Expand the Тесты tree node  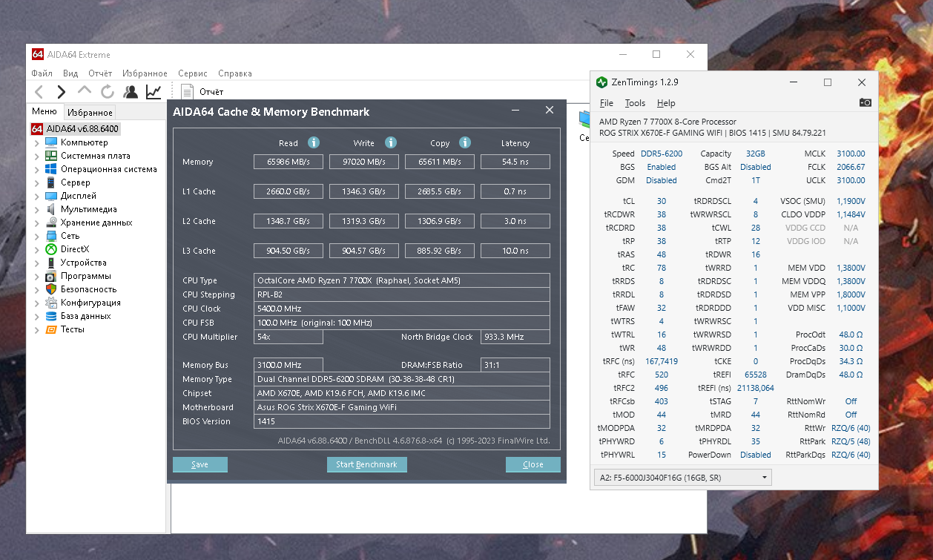(x=37, y=329)
